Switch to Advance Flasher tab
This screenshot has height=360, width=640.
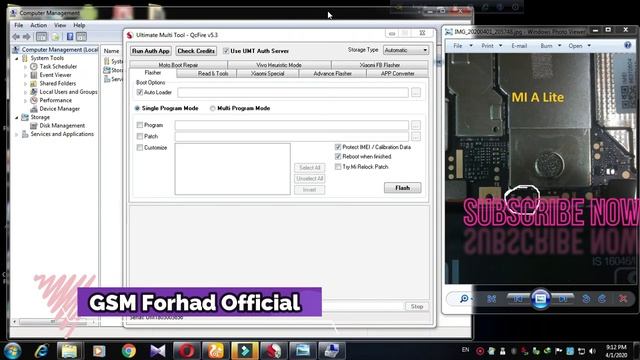coord(332,73)
